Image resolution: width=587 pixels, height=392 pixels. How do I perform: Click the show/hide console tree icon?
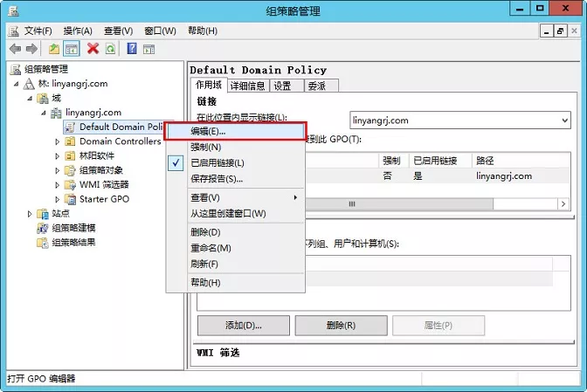pyautogui.click(x=71, y=49)
